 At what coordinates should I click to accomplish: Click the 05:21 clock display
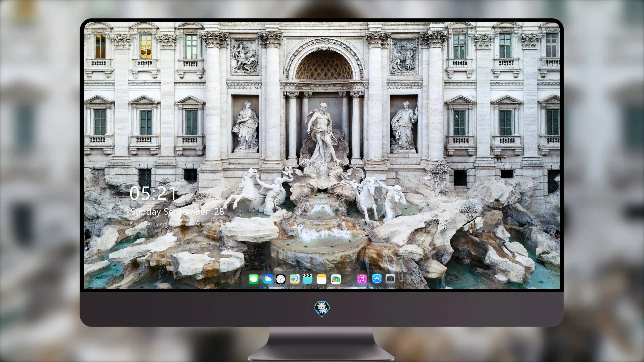pos(153,193)
